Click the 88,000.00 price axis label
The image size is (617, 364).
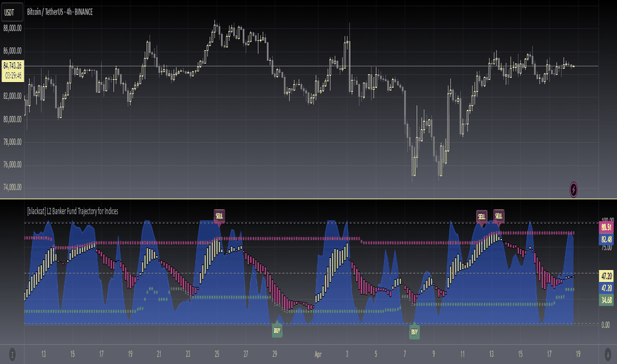click(x=12, y=28)
